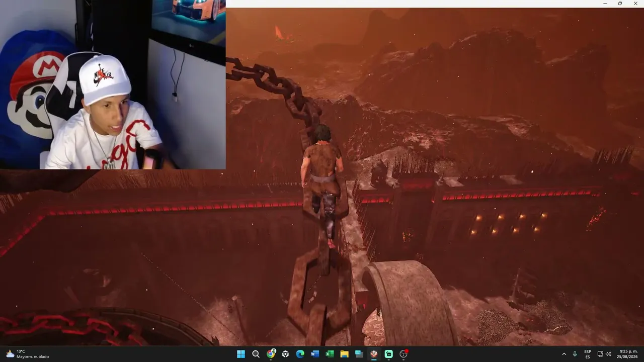Restore down the game window

tap(620, 4)
